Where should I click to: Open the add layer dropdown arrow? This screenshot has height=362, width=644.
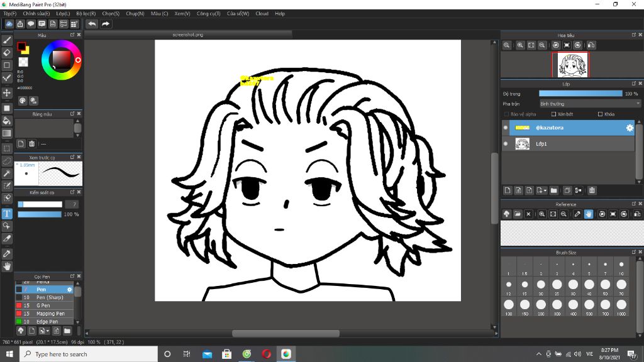(545, 190)
